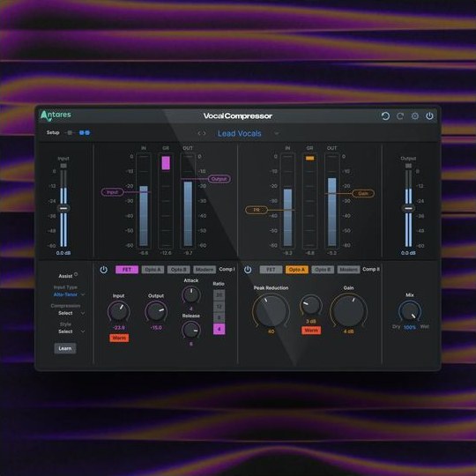Click Peak Reduction value 40

pyautogui.click(x=271, y=331)
